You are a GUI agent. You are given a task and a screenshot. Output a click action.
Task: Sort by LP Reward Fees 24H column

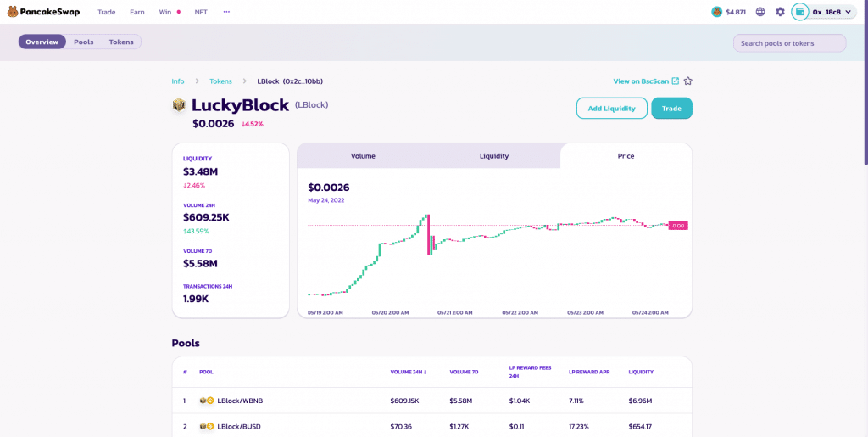pyautogui.click(x=531, y=372)
